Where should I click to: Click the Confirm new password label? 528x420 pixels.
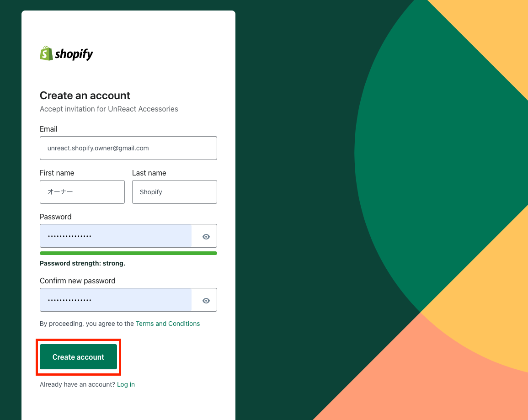77,281
